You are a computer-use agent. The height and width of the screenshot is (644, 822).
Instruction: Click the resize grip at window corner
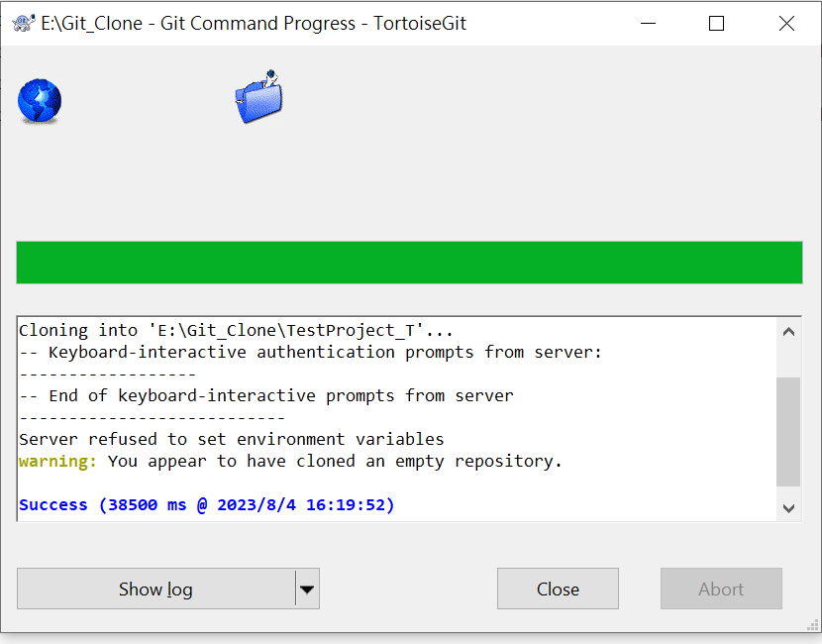(812, 625)
